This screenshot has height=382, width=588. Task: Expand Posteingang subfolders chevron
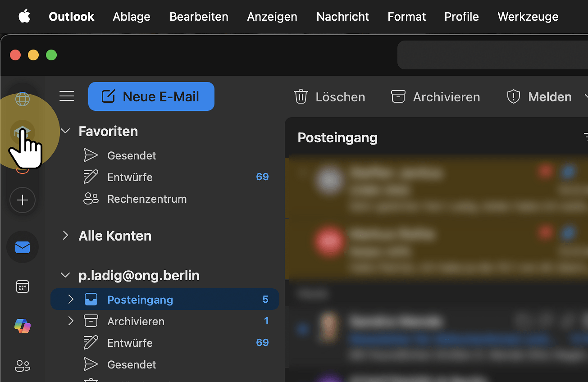click(x=71, y=300)
